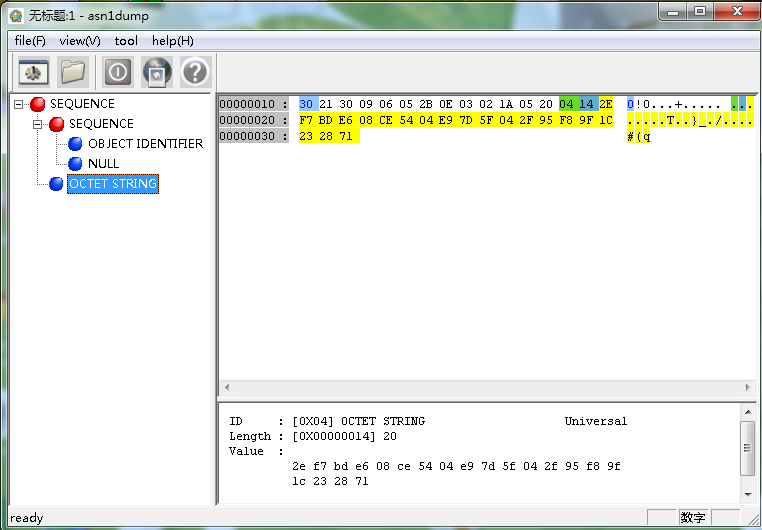
Task: Open the tool menu
Action: 126,41
